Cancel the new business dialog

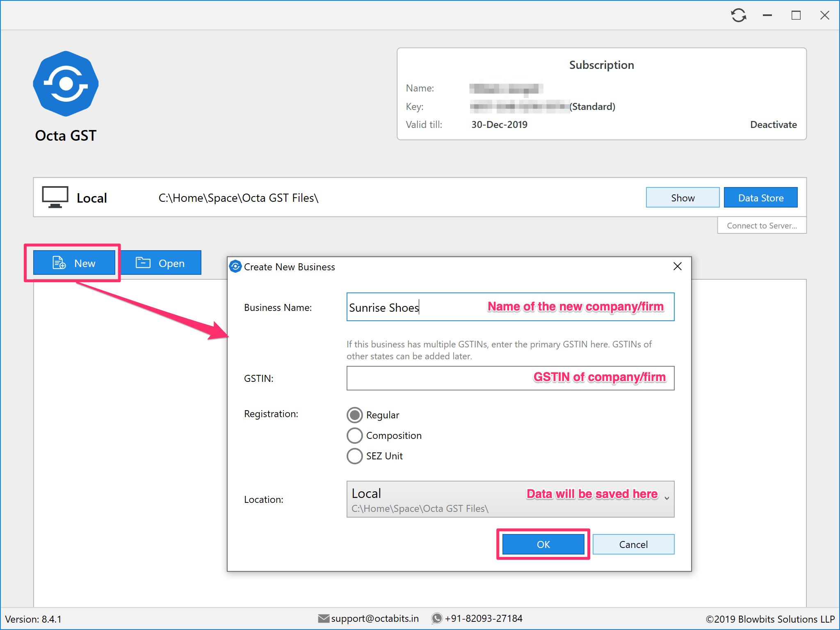(633, 544)
